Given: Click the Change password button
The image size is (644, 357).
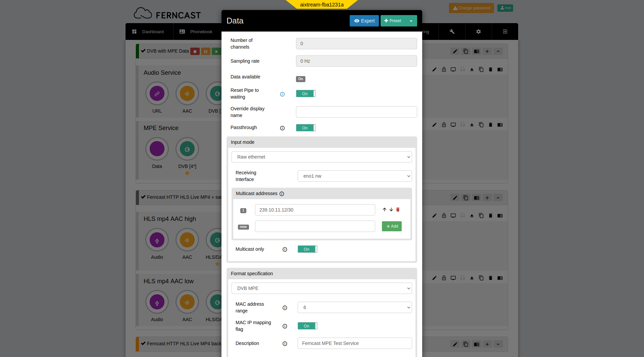Looking at the screenshot, I should [x=471, y=8].
